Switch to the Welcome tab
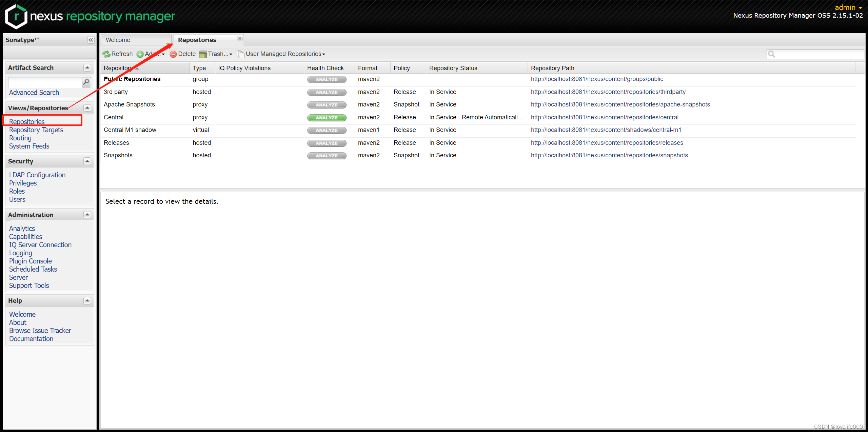Screen dimensions: 868x432 118,40
